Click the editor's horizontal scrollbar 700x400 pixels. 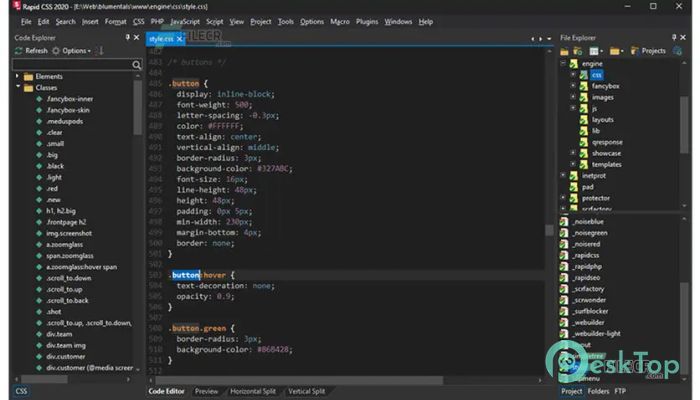point(299,380)
